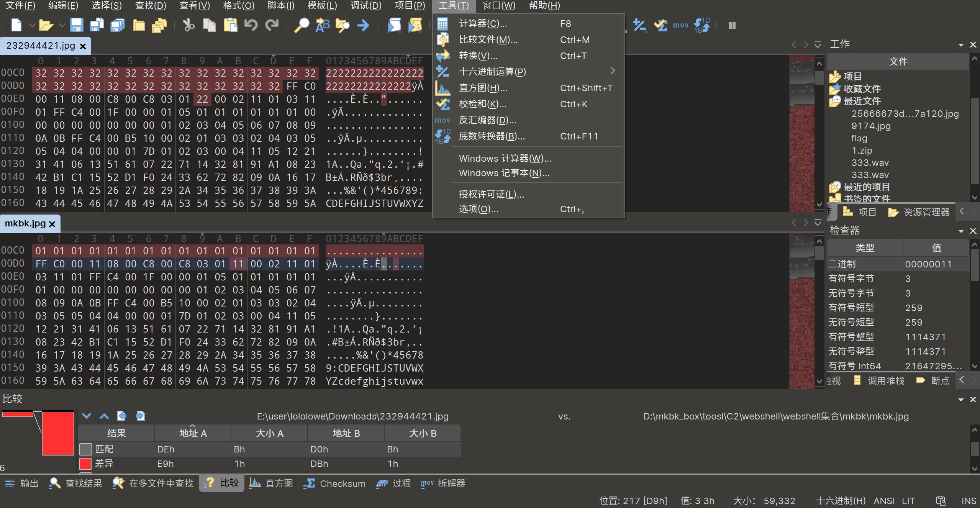980x508 pixels.
Task: Click the red compare overview graph
Action: 38,433
